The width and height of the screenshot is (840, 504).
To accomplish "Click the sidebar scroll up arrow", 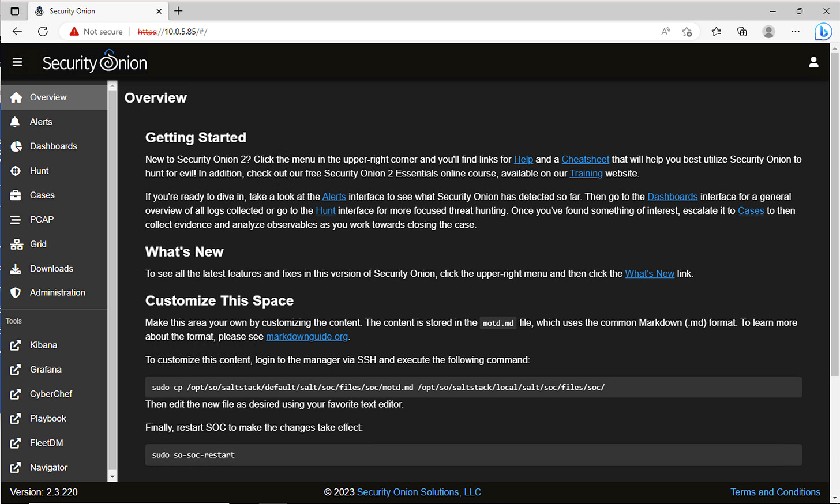I will [x=112, y=86].
